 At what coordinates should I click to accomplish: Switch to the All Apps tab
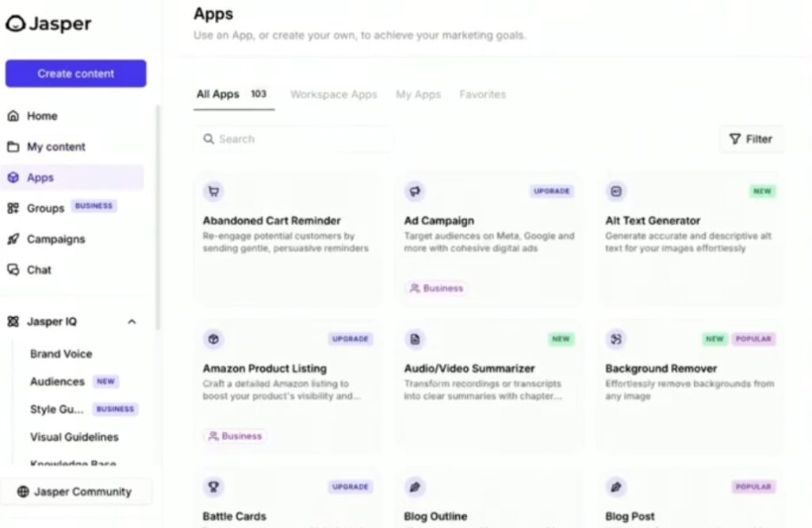coord(234,94)
